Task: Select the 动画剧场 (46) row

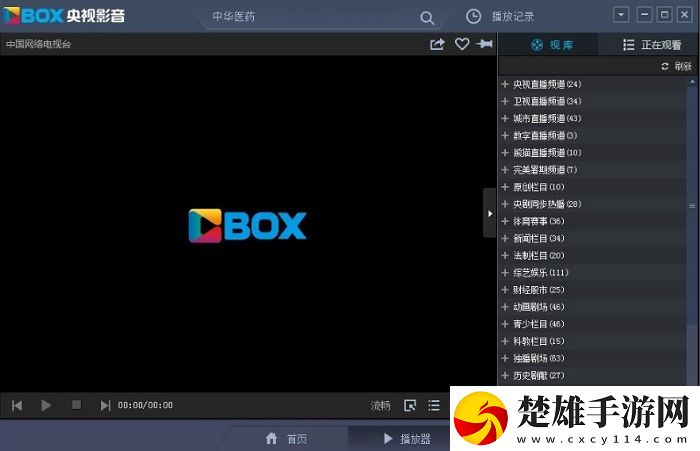Action: click(592, 307)
